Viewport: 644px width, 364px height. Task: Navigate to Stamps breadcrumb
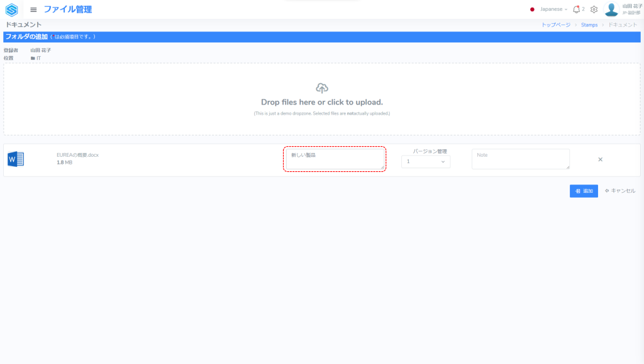coord(589,25)
